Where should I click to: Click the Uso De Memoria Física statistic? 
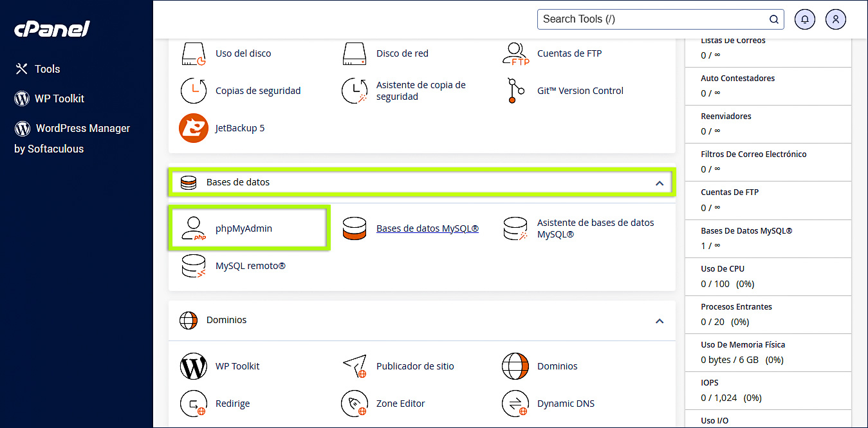coord(743,344)
